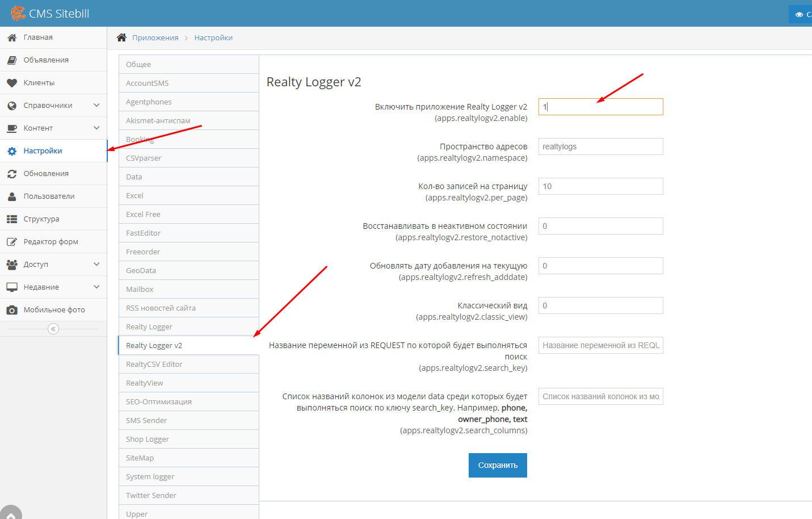
Task: Open the RSS новостей сайта tab
Action: click(x=189, y=308)
